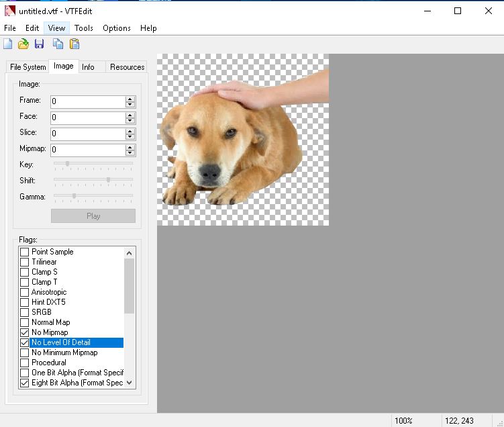Screen dimensions: 504x427
Task: Uncheck the Eight Bit Alpha flag
Action: click(24, 383)
